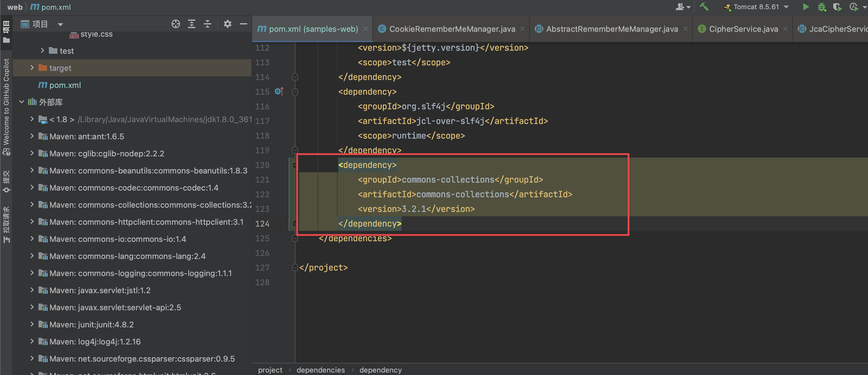Open the Commit tool window in left stripe
The image size is (868, 375).
[x=6, y=181]
